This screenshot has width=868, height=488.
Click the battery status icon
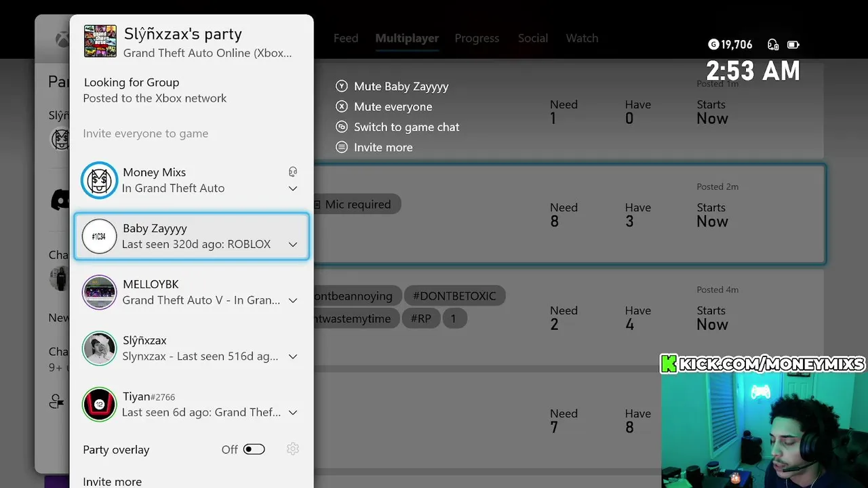click(793, 45)
